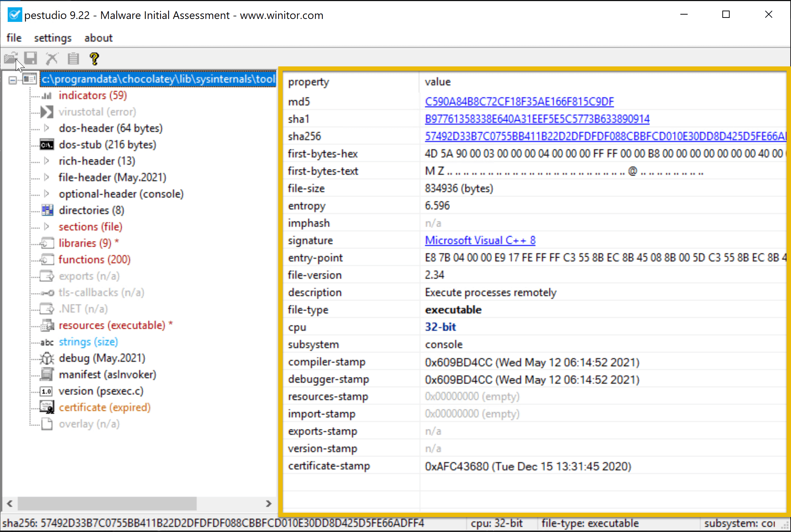Select the strings (size) tree item
791x532 pixels.
point(88,342)
